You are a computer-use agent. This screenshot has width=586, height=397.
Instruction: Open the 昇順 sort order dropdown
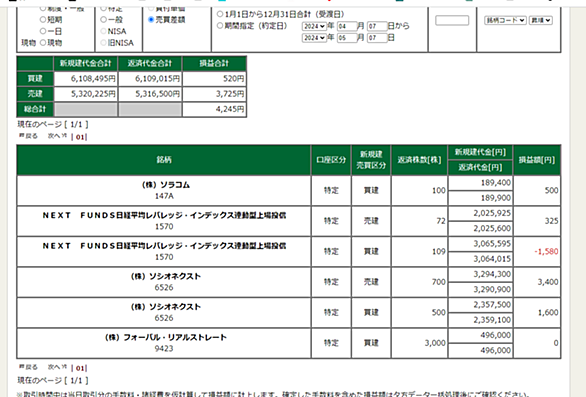tap(540, 20)
